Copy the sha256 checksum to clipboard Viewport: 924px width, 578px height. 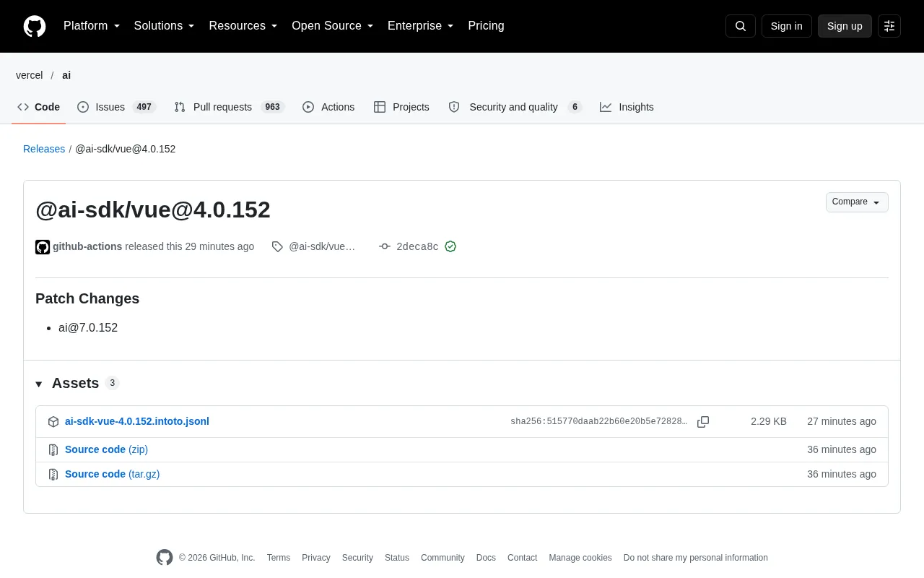point(703,422)
